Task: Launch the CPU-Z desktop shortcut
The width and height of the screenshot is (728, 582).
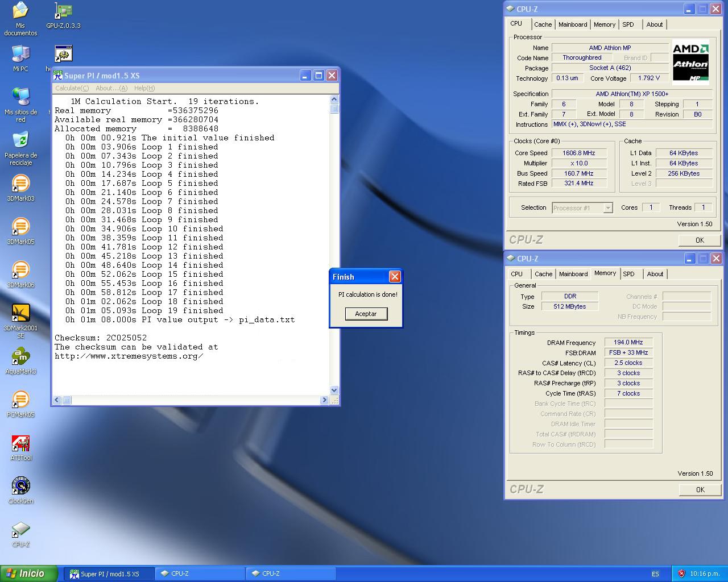Action: 20,534
